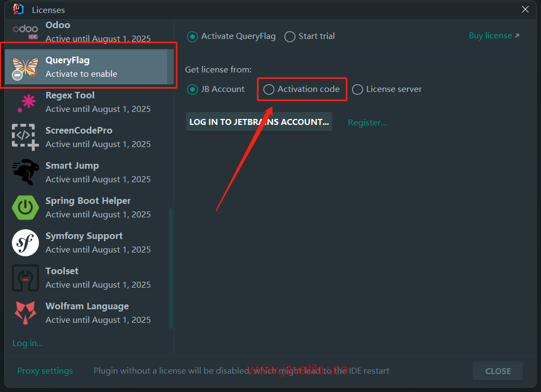
Task: Click the 'Get license from:' label
Action: click(x=219, y=70)
